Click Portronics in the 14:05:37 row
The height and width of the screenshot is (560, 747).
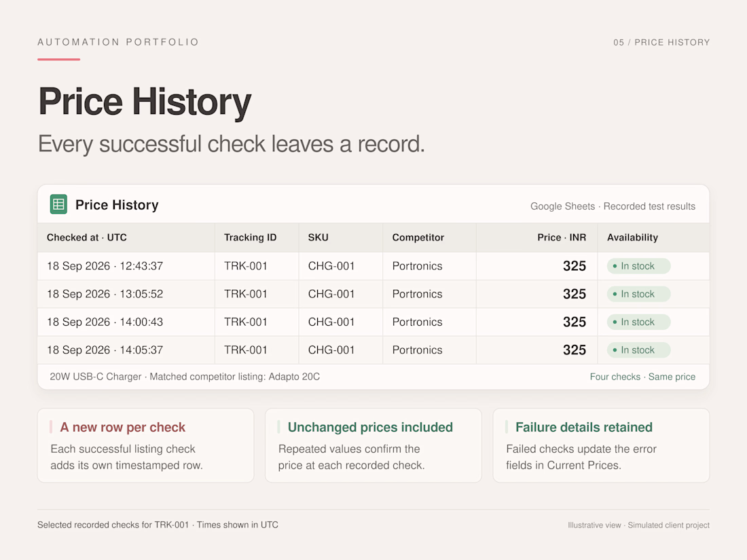click(418, 350)
